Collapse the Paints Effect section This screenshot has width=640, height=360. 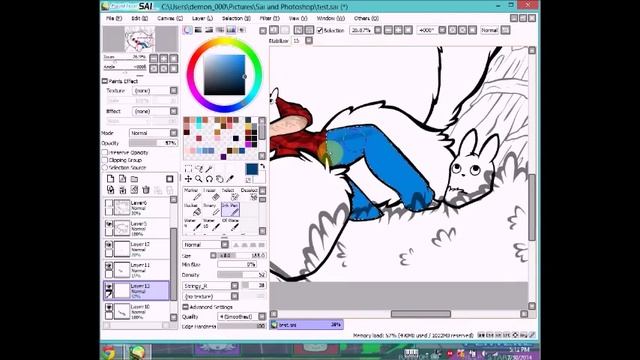(x=104, y=81)
